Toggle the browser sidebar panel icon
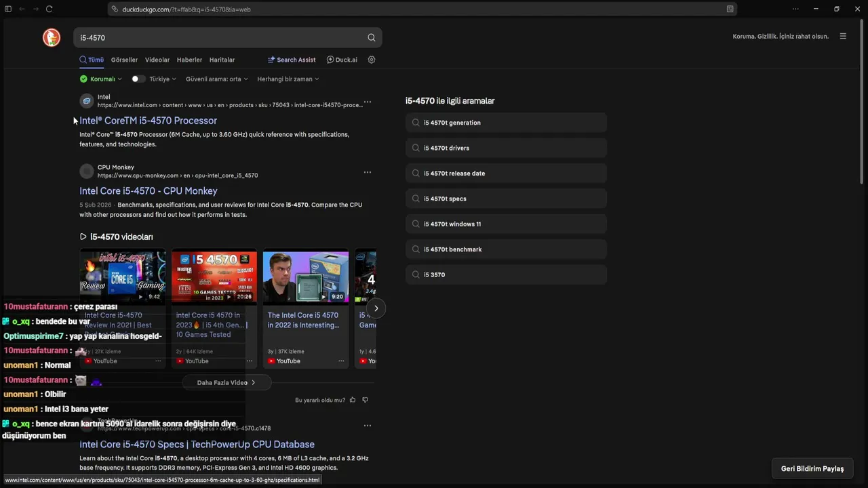This screenshot has height=488, width=868. 8,9
